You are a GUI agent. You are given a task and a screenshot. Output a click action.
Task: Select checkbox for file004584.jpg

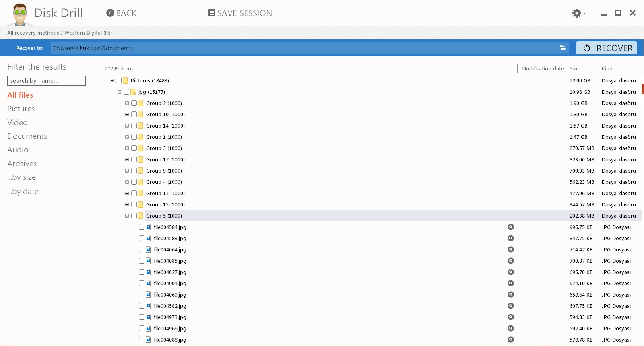pyautogui.click(x=142, y=227)
